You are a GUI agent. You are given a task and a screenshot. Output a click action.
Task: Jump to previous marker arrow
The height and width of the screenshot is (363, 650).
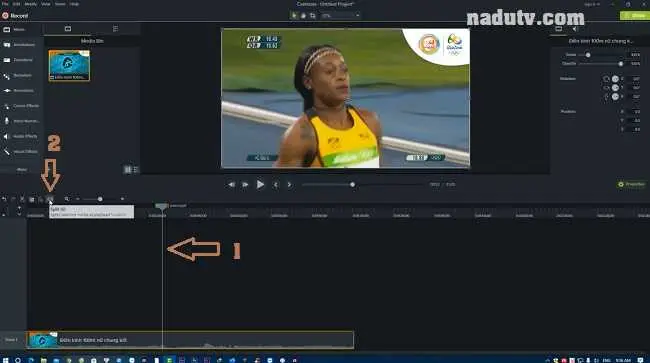point(276,184)
